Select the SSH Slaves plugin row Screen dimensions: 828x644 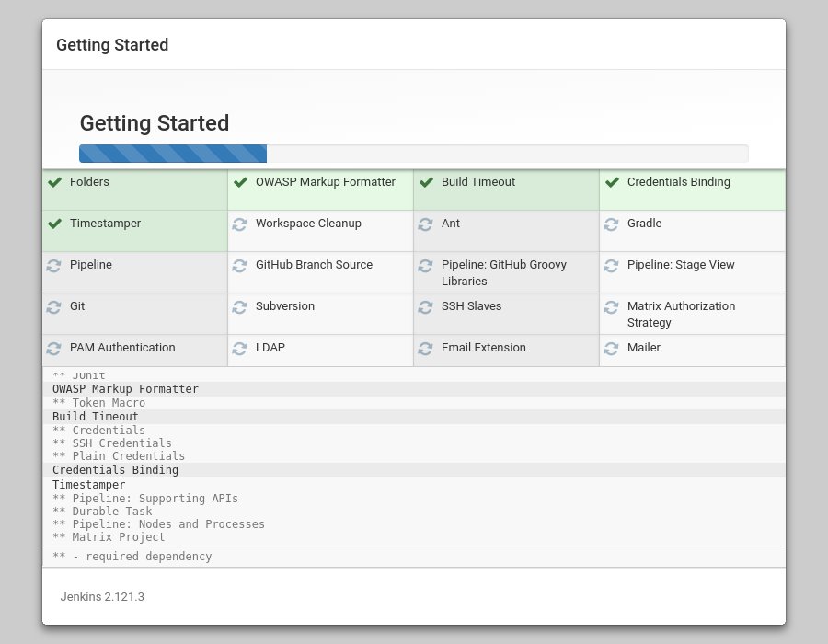click(x=471, y=307)
